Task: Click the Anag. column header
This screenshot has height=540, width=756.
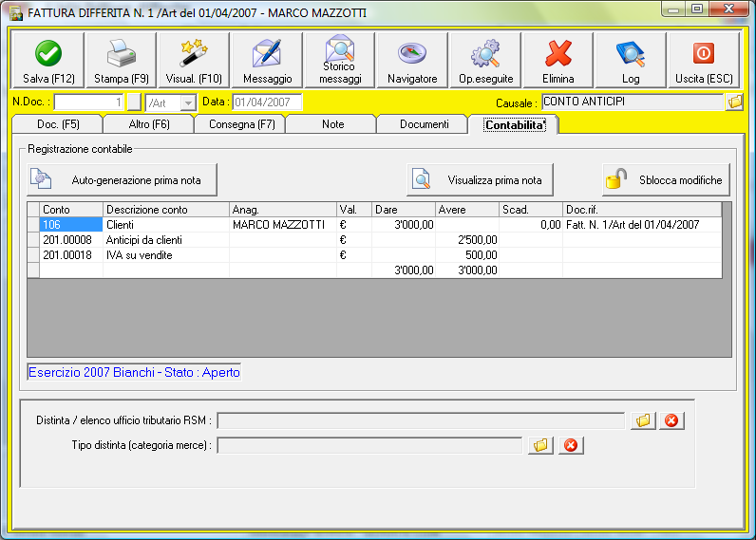Action: point(282,210)
